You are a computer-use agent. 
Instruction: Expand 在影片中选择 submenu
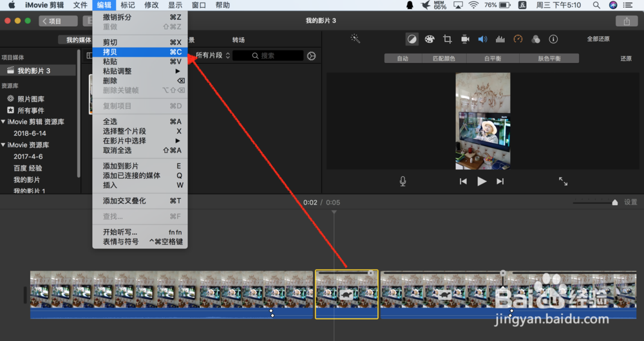140,141
